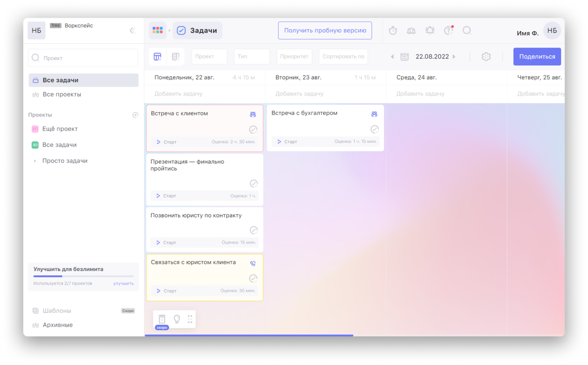The height and width of the screenshot is (365, 588).
Task: Click the horizontal scrollbar at bottom
Action: point(249,335)
